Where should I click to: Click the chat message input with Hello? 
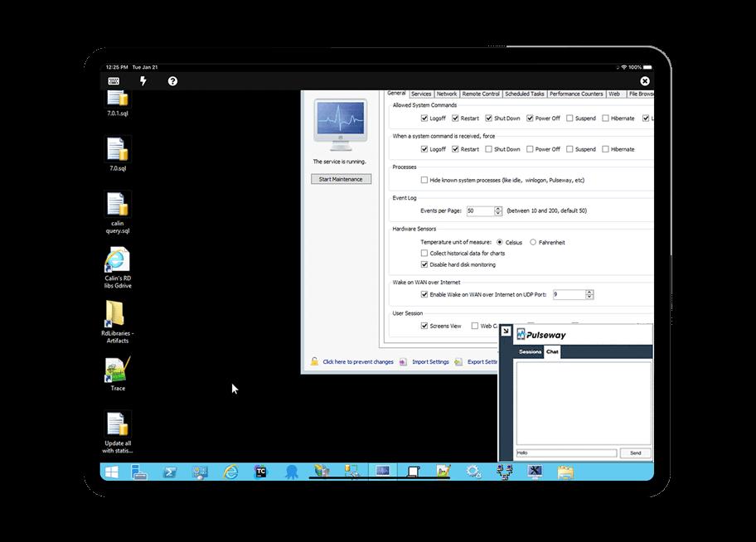(x=566, y=452)
